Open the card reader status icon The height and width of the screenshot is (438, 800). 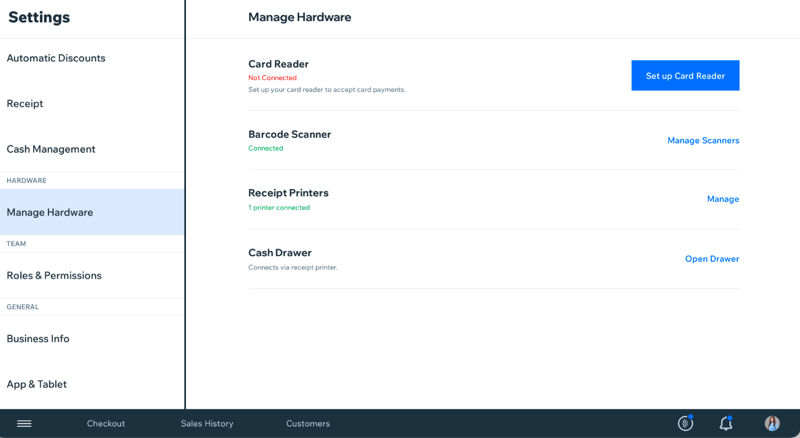coord(685,423)
